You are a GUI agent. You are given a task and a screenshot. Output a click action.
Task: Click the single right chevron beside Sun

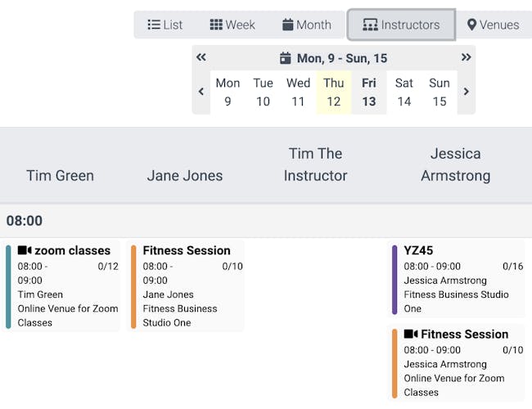(x=466, y=92)
